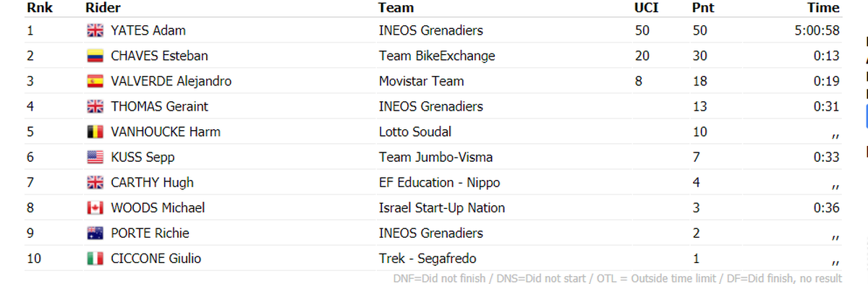The image size is (868, 284).
Task: Open the Movistar Team page
Action: [422, 81]
